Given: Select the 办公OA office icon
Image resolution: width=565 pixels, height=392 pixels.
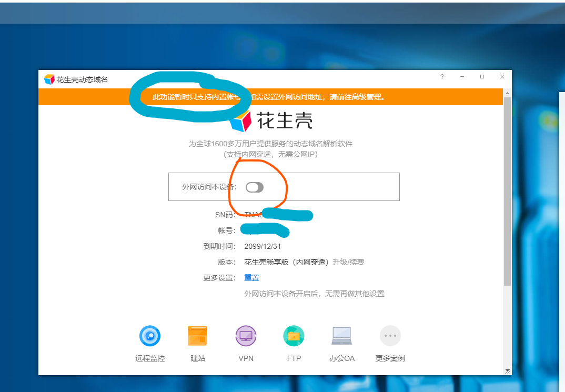Looking at the screenshot, I should [342, 336].
